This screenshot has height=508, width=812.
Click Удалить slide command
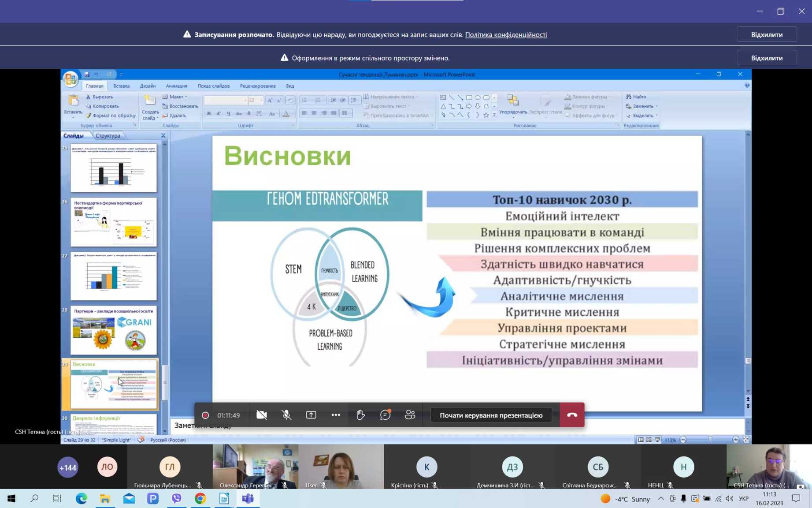pyautogui.click(x=174, y=116)
